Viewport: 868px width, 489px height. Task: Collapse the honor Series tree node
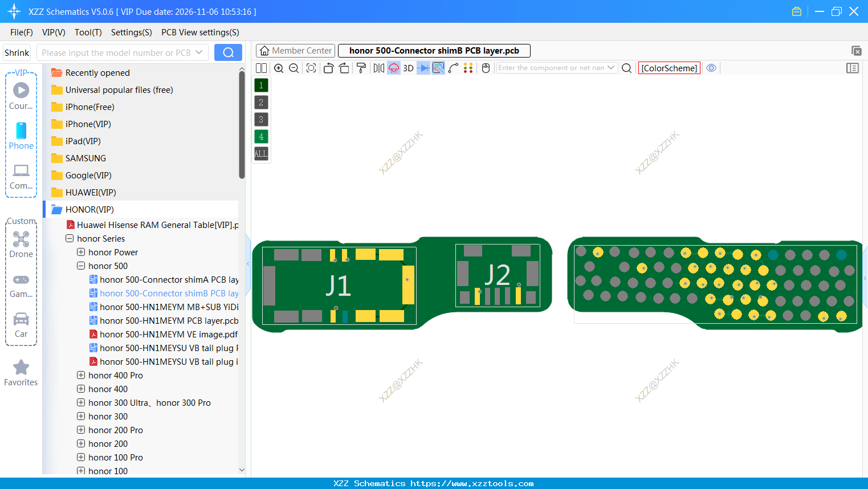point(70,239)
